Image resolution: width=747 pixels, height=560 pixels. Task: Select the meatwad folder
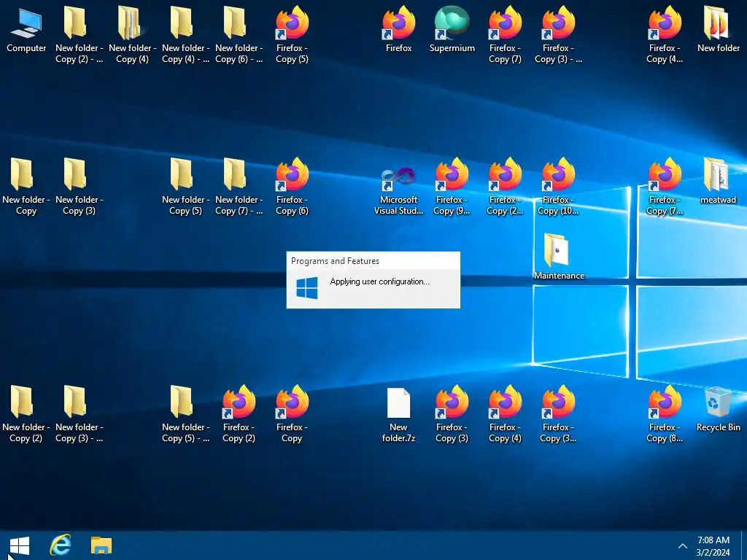coord(718,182)
